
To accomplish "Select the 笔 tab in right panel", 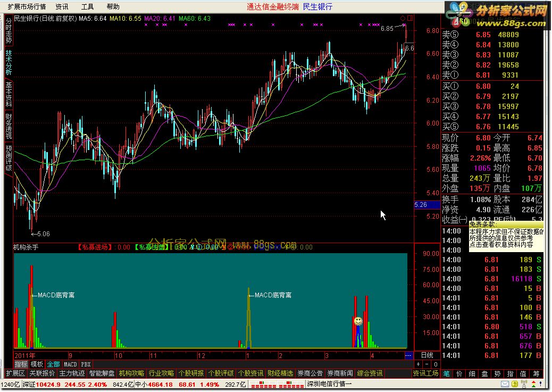I will (446, 374).
